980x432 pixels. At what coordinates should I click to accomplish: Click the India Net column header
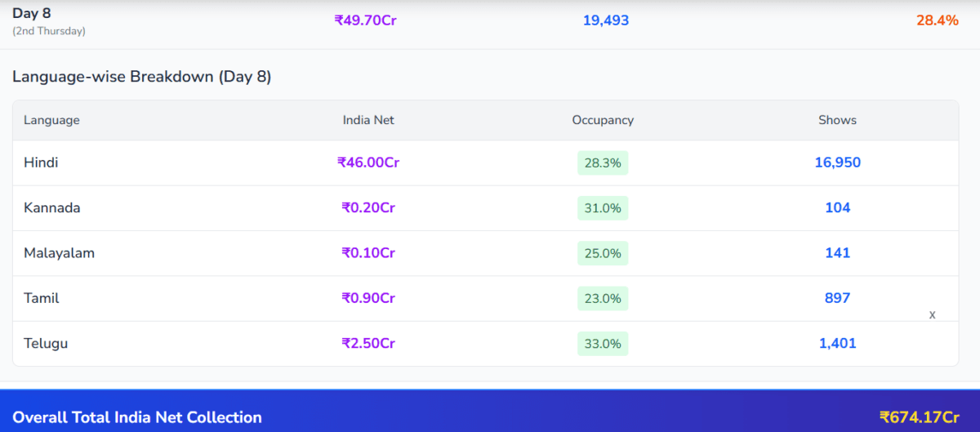pyautogui.click(x=368, y=120)
